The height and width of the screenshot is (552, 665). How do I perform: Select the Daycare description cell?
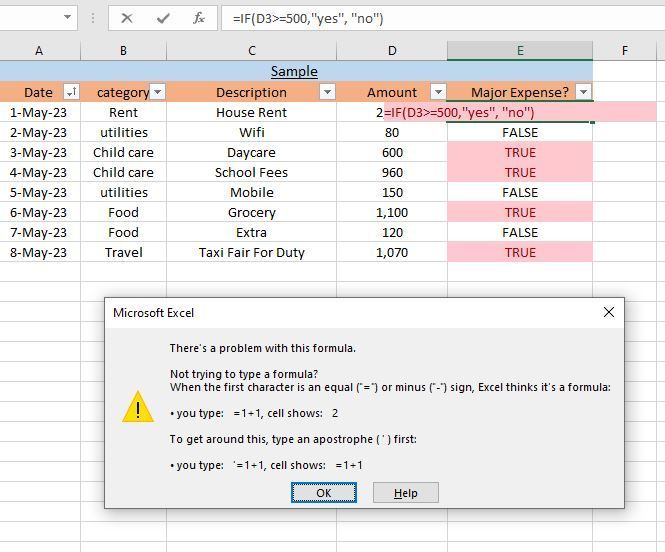251,152
